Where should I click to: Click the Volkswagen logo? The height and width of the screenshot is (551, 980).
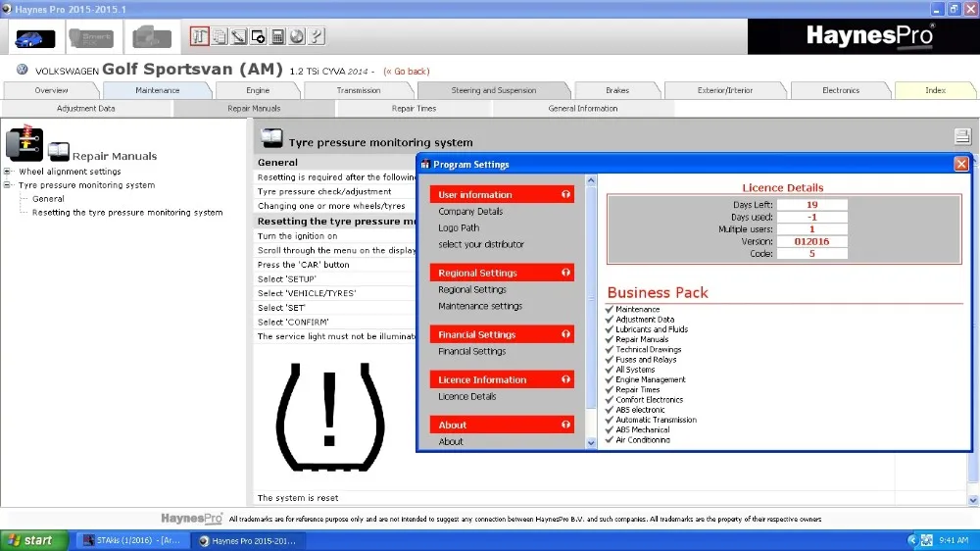[x=22, y=70]
